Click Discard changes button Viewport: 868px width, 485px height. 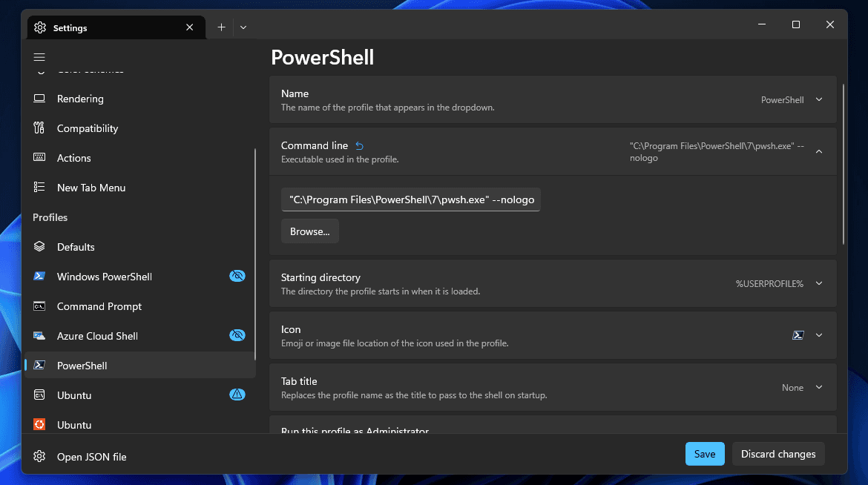(778, 453)
